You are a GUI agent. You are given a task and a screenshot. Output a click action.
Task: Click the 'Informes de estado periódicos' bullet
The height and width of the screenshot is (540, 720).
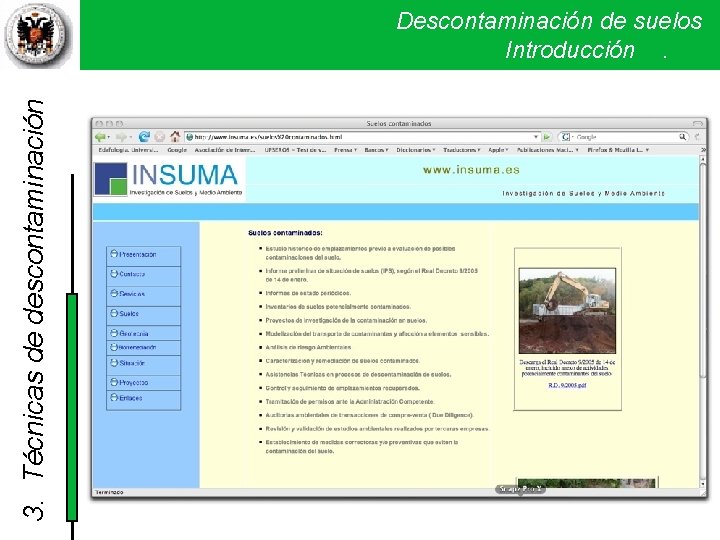[x=308, y=293]
